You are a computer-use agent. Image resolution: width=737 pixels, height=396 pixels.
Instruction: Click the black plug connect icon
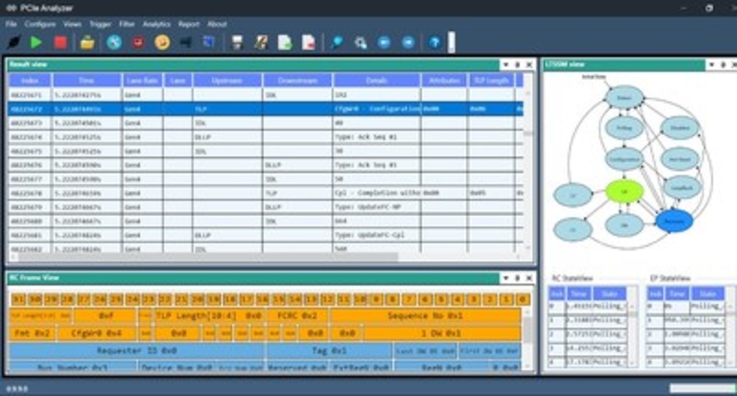click(14, 42)
